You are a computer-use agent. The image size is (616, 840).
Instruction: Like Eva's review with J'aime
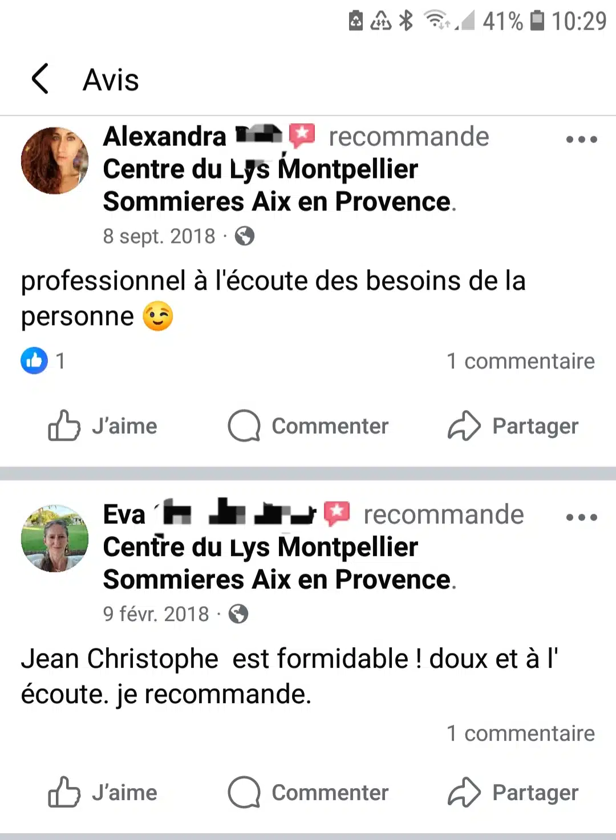point(103,793)
